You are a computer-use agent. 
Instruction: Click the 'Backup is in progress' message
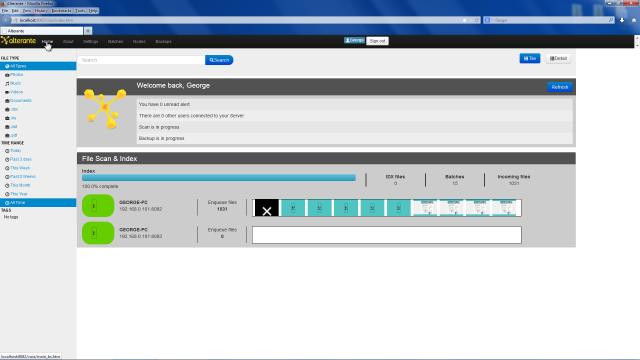(161, 138)
